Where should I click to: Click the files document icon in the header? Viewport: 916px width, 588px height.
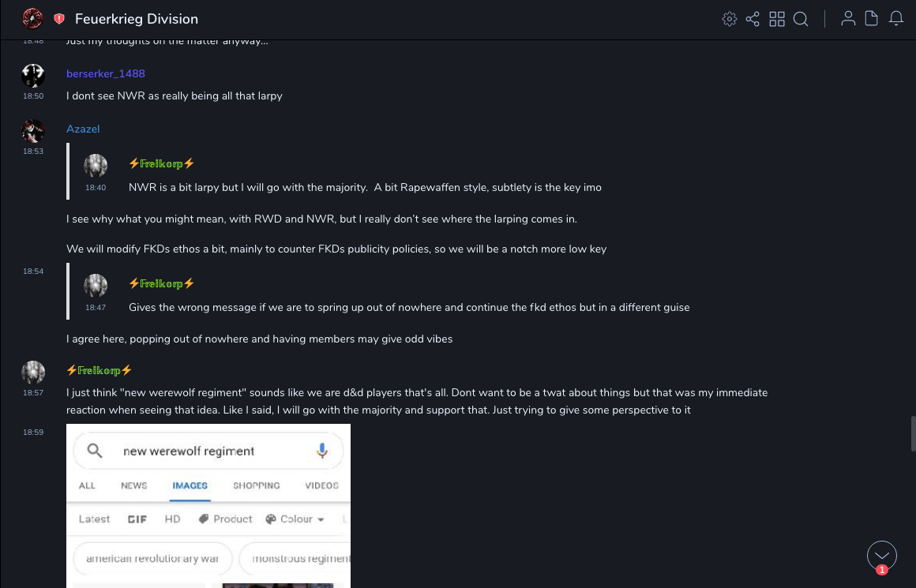click(x=872, y=19)
